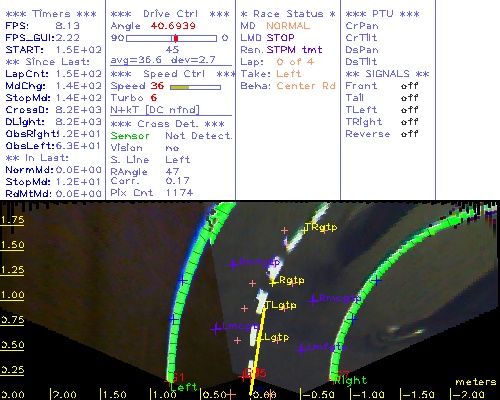Click the NORMAL mode value
Image resolution: width=500 pixels, height=400 pixels.
click(288, 26)
